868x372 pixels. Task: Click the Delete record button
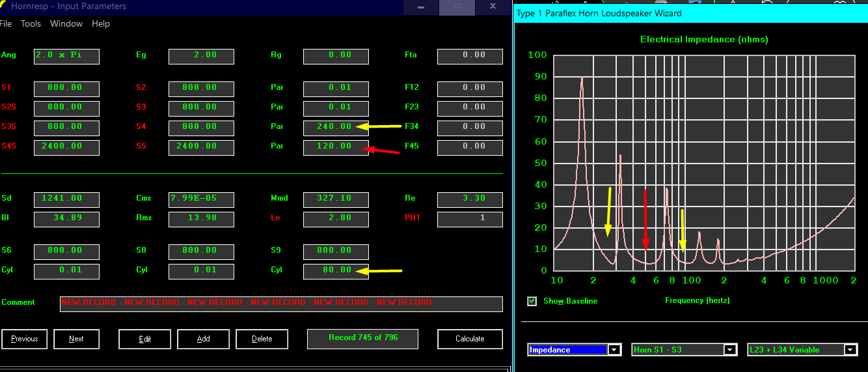point(262,339)
